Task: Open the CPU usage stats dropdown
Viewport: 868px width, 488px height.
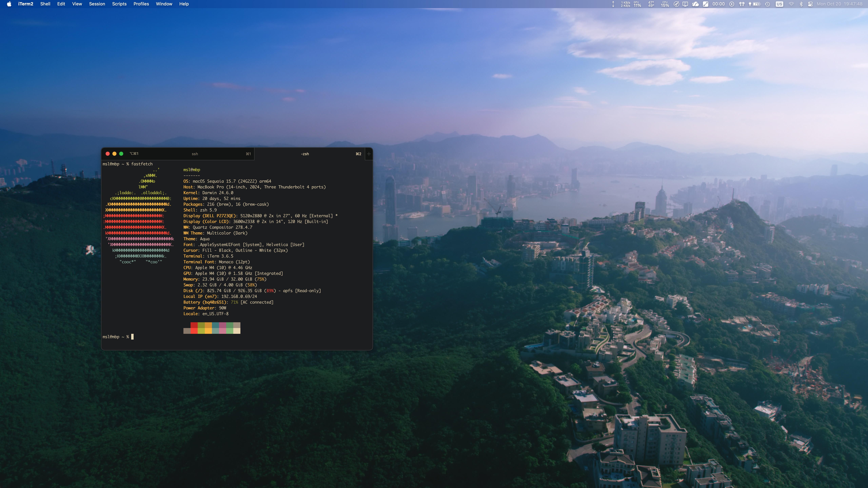Action: 665,4
